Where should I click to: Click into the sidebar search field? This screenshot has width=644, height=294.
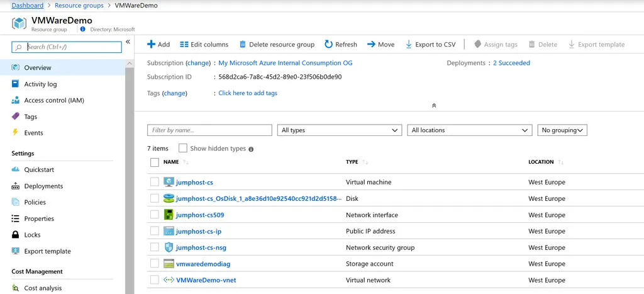[67, 47]
